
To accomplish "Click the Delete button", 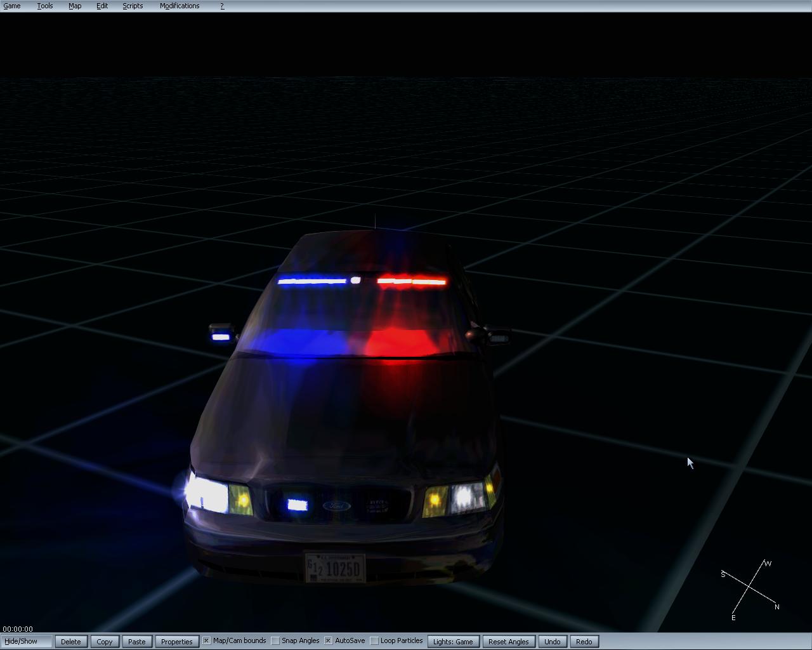I will coord(71,642).
